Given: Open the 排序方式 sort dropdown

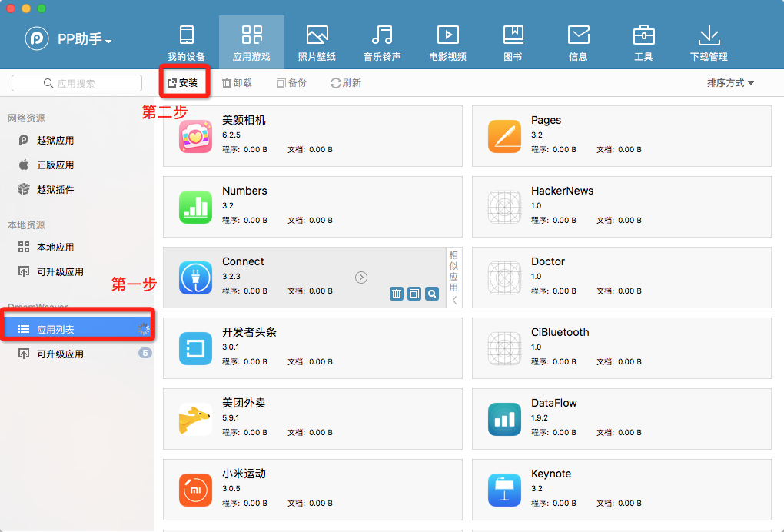Looking at the screenshot, I should (730, 82).
